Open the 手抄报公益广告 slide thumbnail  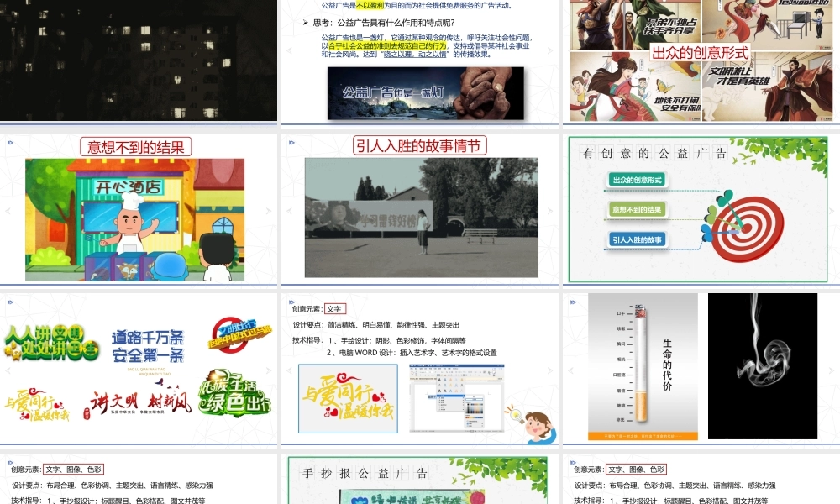coord(420,479)
